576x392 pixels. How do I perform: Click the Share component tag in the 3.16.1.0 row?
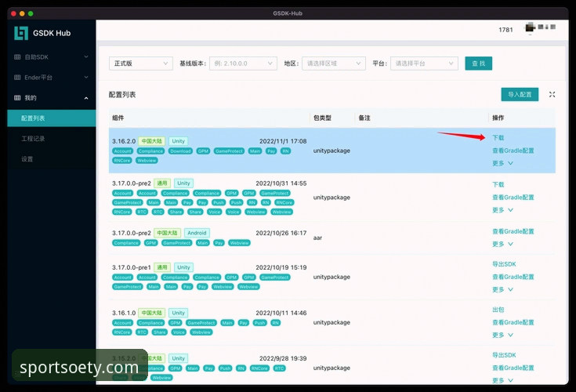(x=159, y=332)
